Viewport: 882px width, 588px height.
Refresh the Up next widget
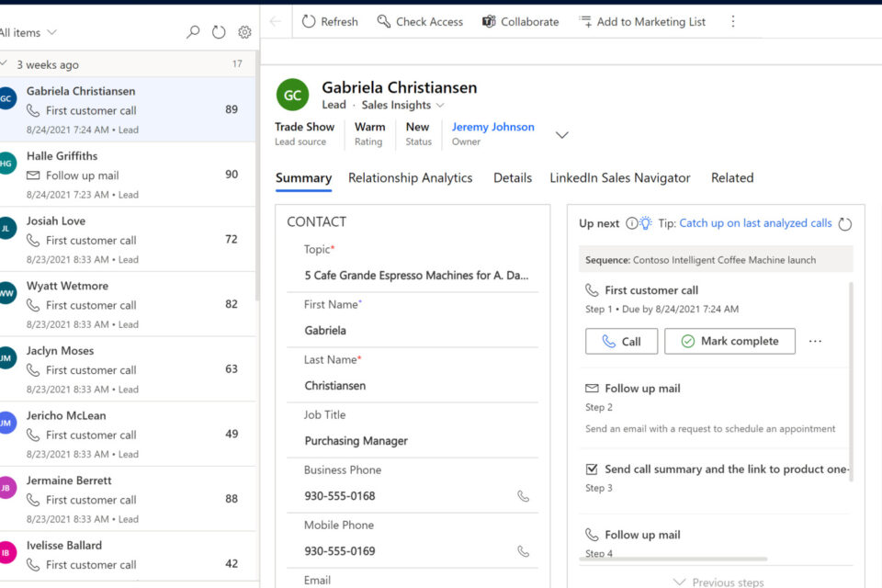845,223
